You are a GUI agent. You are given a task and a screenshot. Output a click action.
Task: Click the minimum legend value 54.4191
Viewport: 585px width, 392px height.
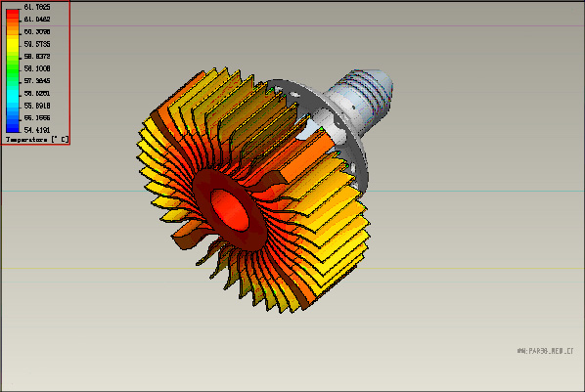pyautogui.click(x=37, y=130)
